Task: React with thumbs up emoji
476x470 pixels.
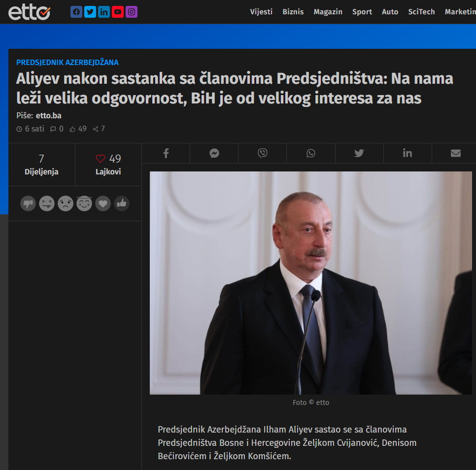Action: (x=122, y=203)
